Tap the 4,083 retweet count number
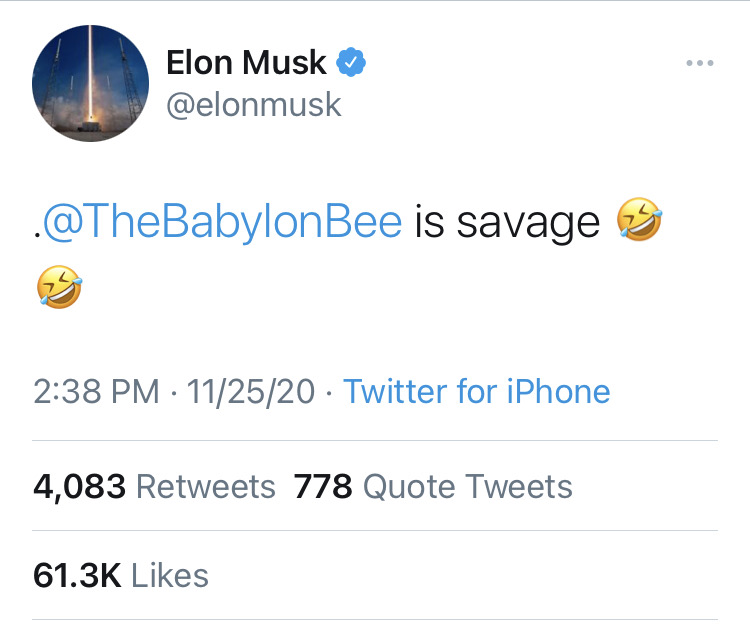The image size is (750, 624). click(x=79, y=487)
